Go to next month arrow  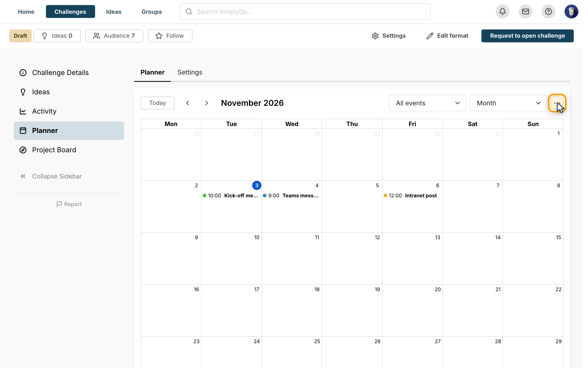(x=206, y=103)
